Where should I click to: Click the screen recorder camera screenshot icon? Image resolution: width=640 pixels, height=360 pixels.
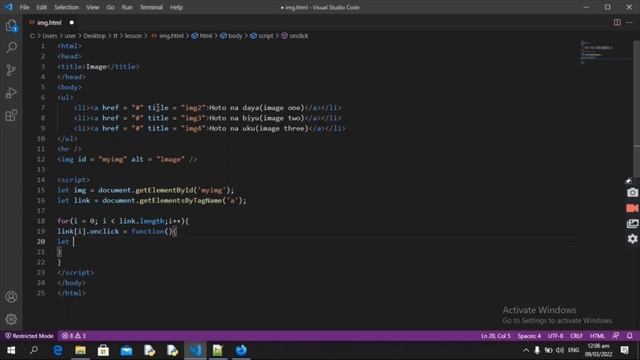(632, 193)
